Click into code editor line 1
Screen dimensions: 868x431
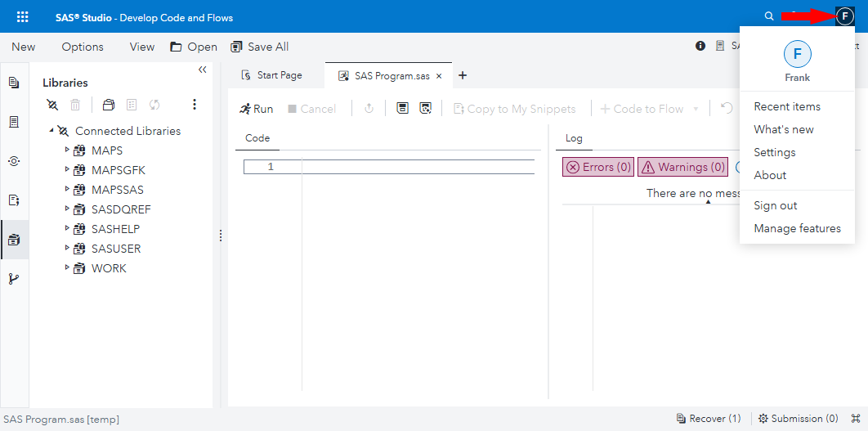pyautogui.click(x=417, y=167)
